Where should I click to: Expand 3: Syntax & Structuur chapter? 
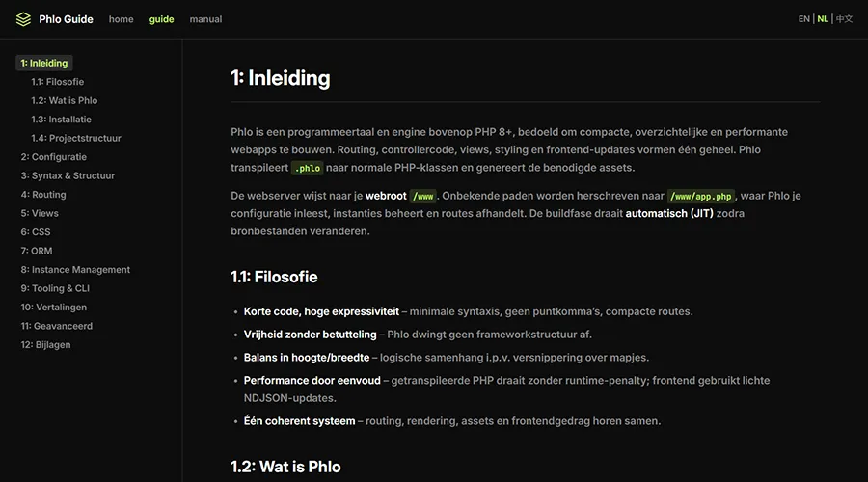(68, 175)
